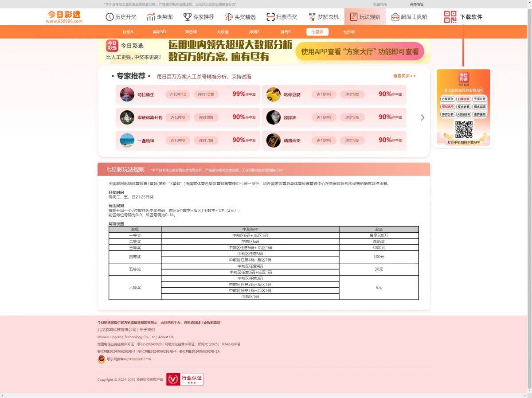Image resolution: width=532 pixels, height=398 pixels.
Task: Click the 走势图 chart icon
Action: pyautogui.click(x=151, y=17)
